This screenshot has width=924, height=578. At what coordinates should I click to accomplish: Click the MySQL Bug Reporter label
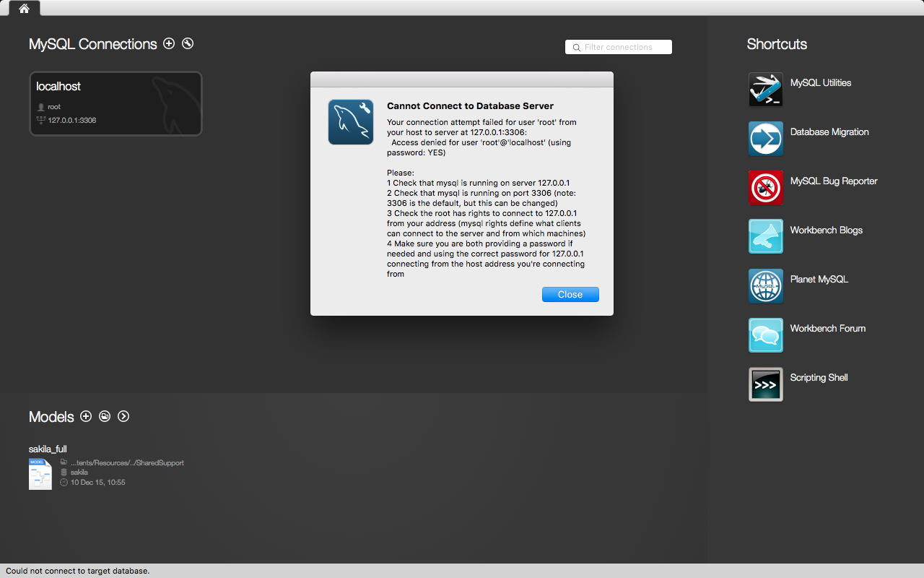tap(834, 181)
